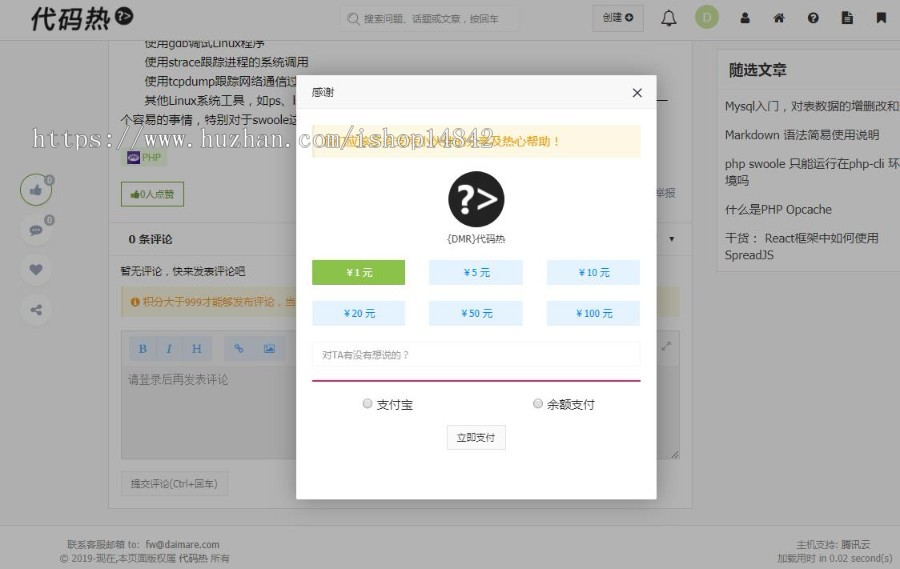Open article React框架中如何使用SpreadJS
The image size is (900, 569).
click(801, 246)
